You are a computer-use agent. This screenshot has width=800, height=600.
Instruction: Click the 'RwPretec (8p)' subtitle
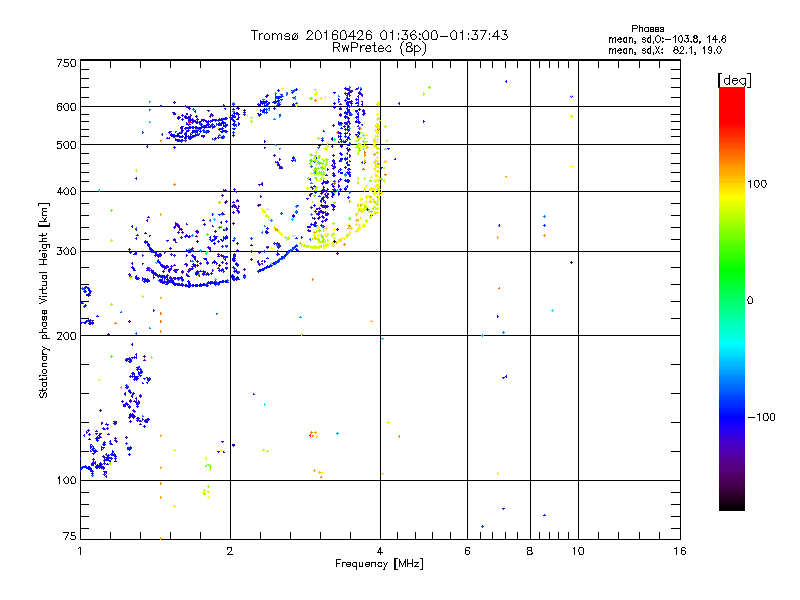coord(379,48)
